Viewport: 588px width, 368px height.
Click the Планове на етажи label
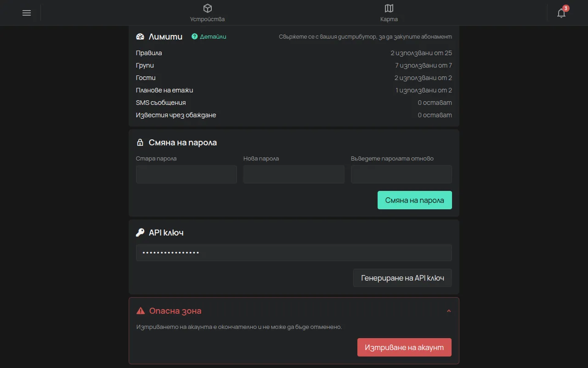pyautogui.click(x=164, y=90)
